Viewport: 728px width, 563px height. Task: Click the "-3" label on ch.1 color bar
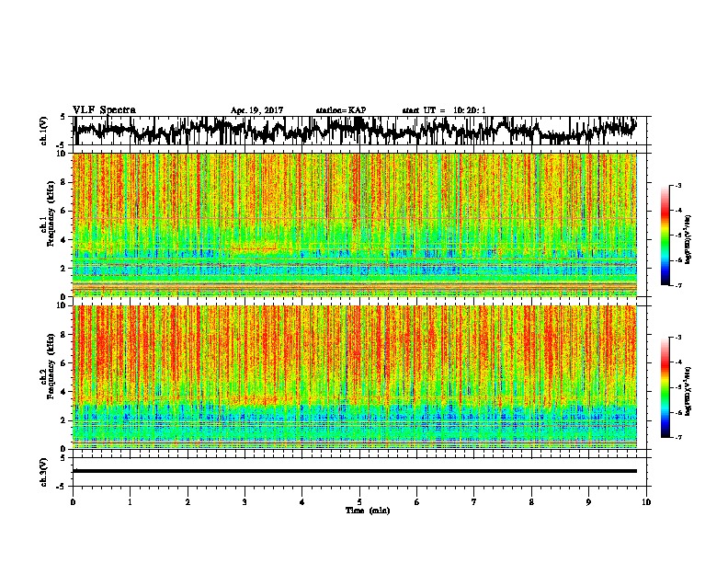[678, 186]
